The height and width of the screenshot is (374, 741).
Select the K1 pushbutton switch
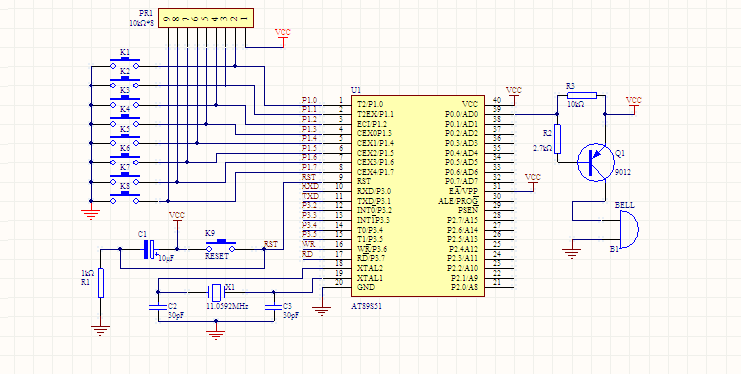tap(125, 63)
